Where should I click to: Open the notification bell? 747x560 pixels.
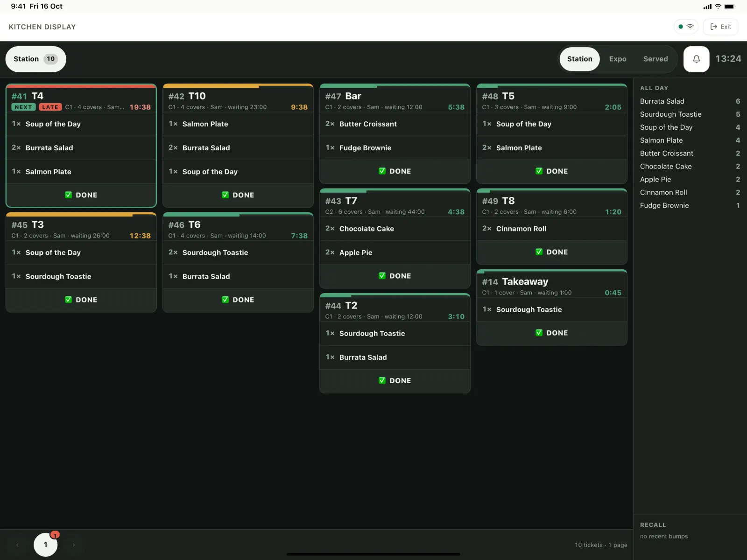coord(696,59)
